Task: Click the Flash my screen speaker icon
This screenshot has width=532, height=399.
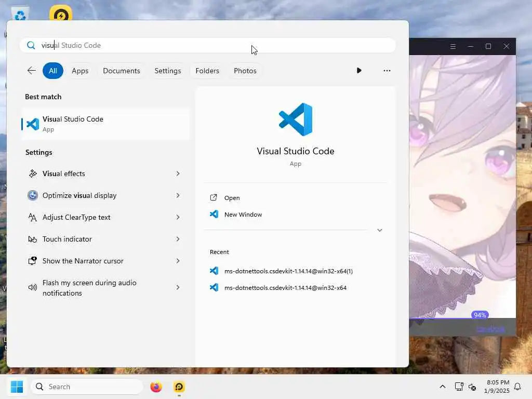Action: 33,287
